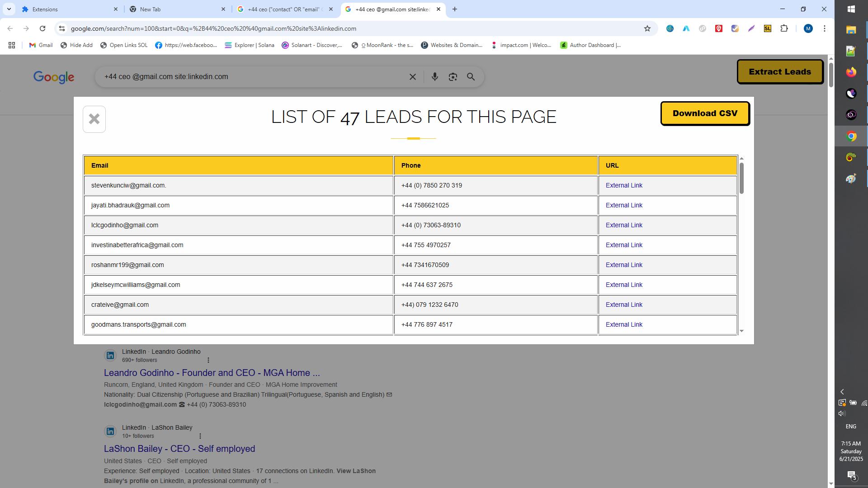
Task: Click the Extract Leads button
Action: tap(779, 72)
